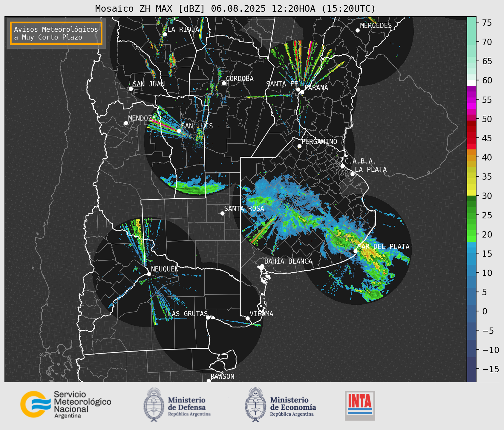Screen dimensions: 504x430
Task: Click the VIEDMA city marker
Action: click(247, 318)
